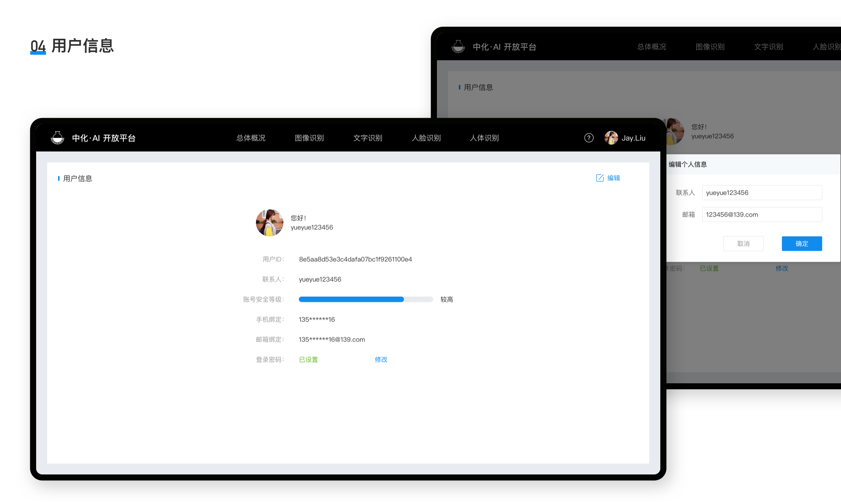841x504 pixels.
Task: Click the help question mark icon
Action: tap(589, 138)
